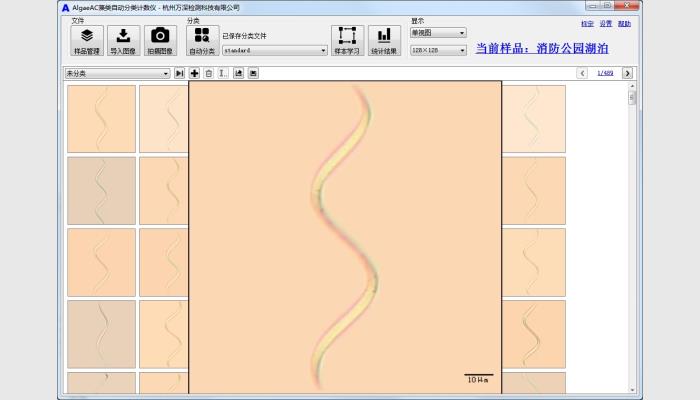Go to the next page arrow
This screenshot has width=700, height=400.
click(x=627, y=73)
